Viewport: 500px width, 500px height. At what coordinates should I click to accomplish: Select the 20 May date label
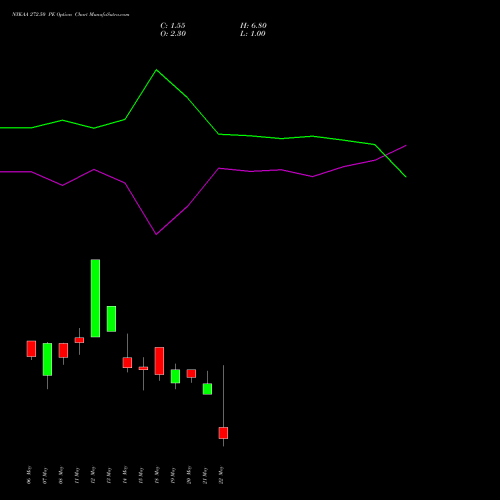[x=189, y=475]
